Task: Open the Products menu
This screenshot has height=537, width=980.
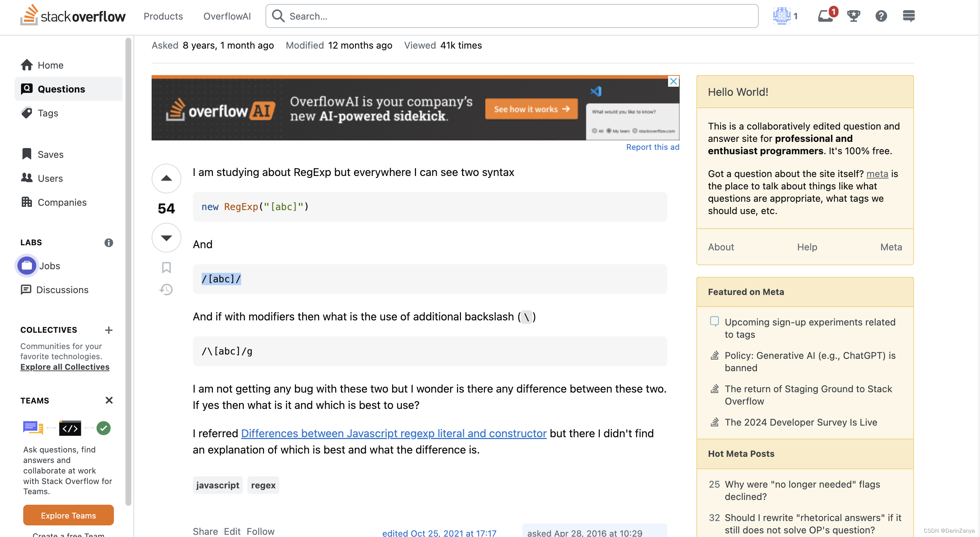Action: (x=163, y=16)
